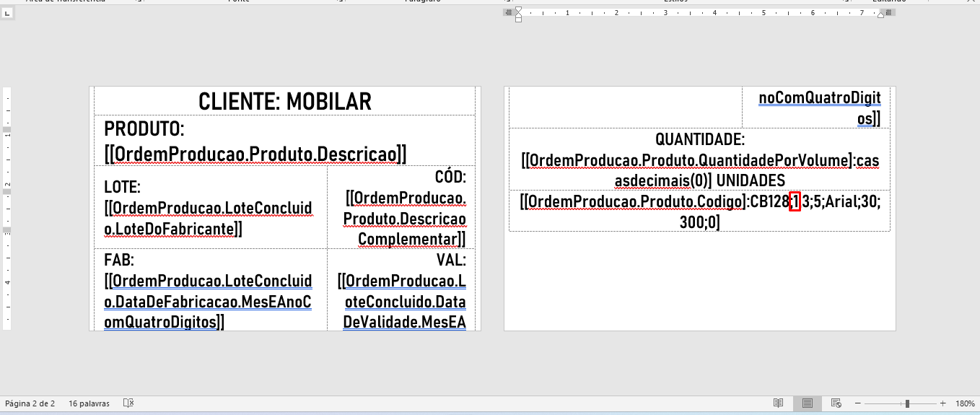This screenshot has height=415, width=980.
Task: Select the first line indent marker on ruler
Action: click(518, 9)
